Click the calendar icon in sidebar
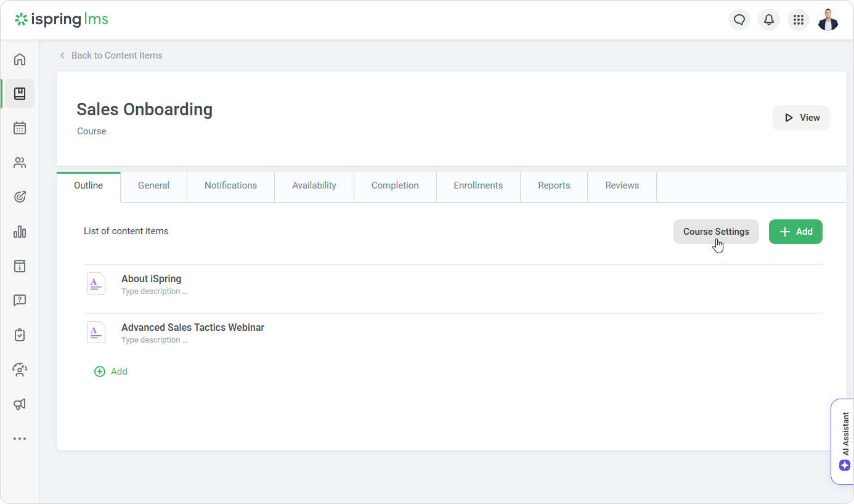 coord(20,128)
